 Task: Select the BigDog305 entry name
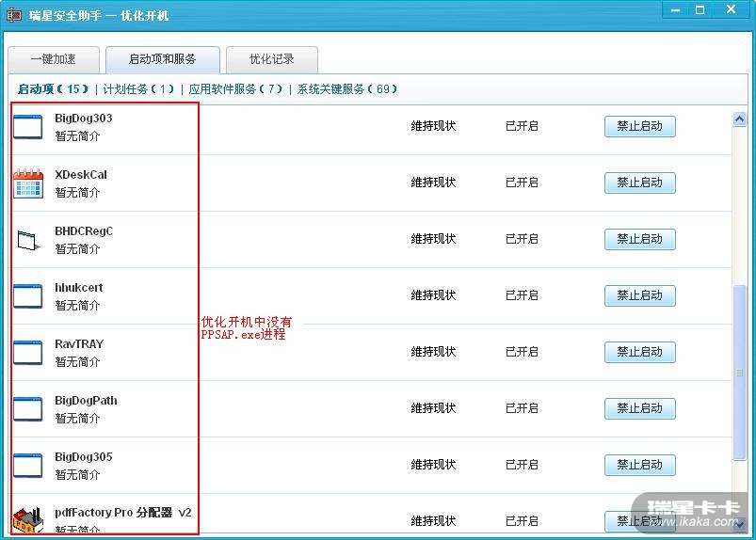(x=84, y=456)
